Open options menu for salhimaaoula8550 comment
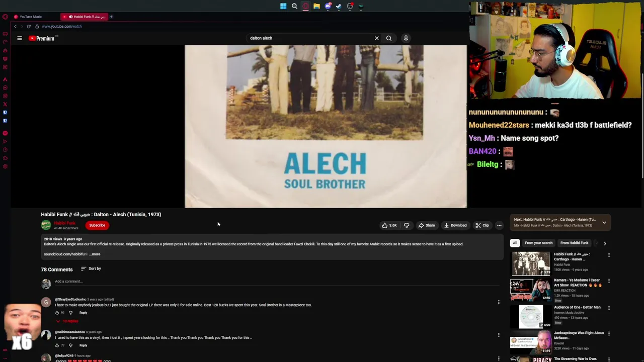The width and height of the screenshot is (644, 362). (x=499, y=335)
